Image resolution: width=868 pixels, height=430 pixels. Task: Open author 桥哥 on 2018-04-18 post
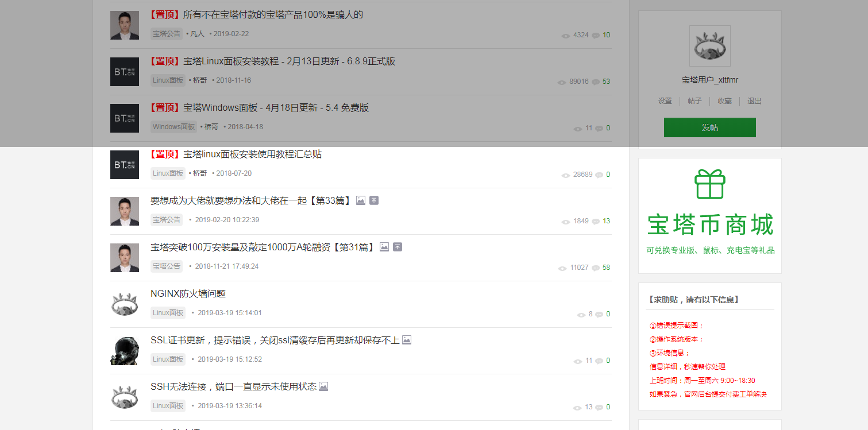click(211, 127)
